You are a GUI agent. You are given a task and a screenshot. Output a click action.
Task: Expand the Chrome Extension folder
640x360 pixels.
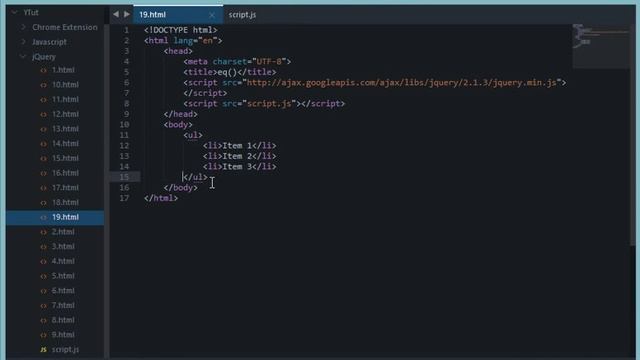[x=23, y=27]
